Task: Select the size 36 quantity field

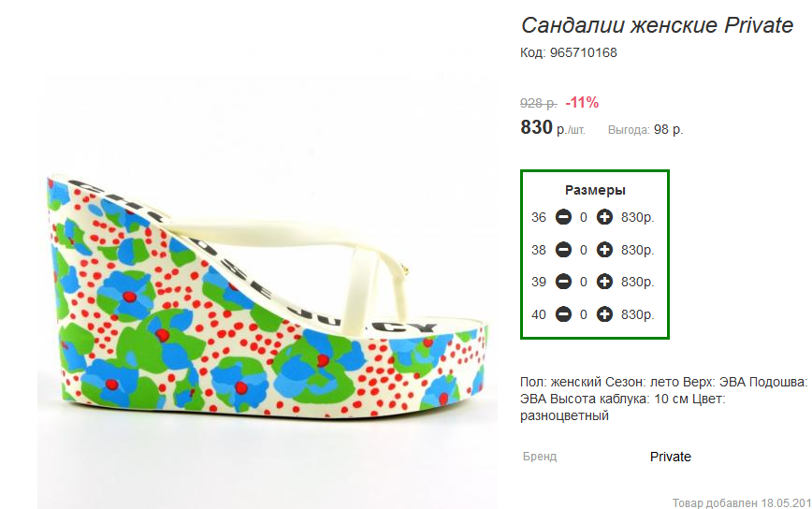Action: pos(584,217)
